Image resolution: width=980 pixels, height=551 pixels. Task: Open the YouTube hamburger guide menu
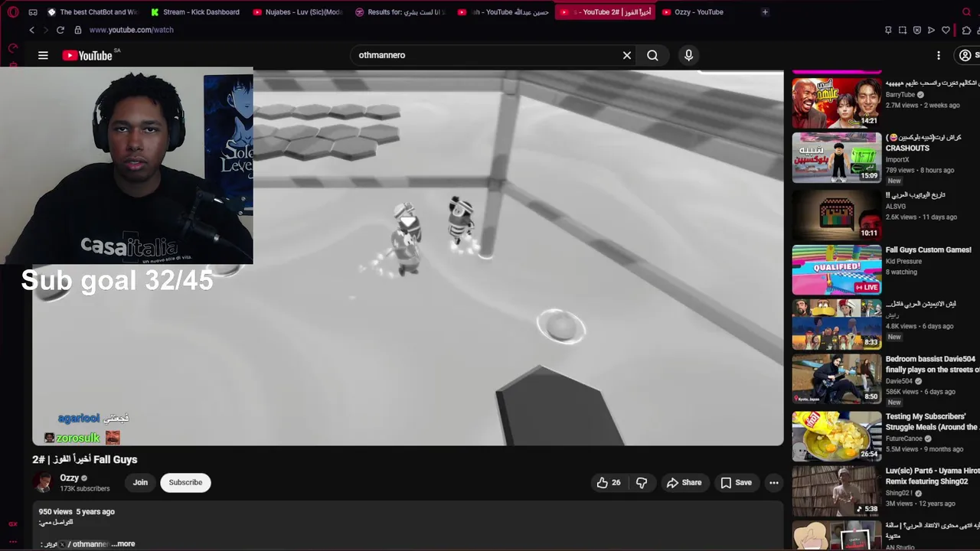coord(43,55)
